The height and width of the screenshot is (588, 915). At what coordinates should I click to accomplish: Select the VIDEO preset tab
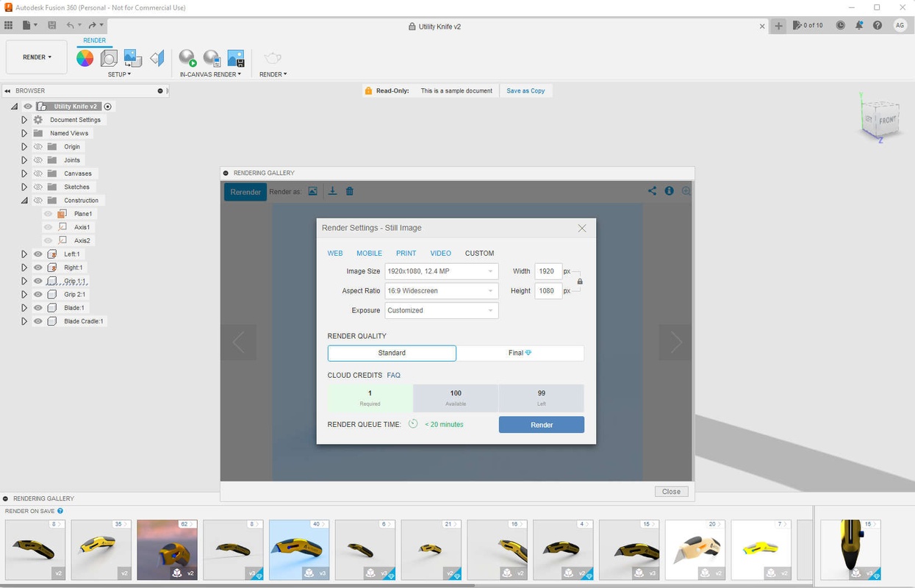440,253
